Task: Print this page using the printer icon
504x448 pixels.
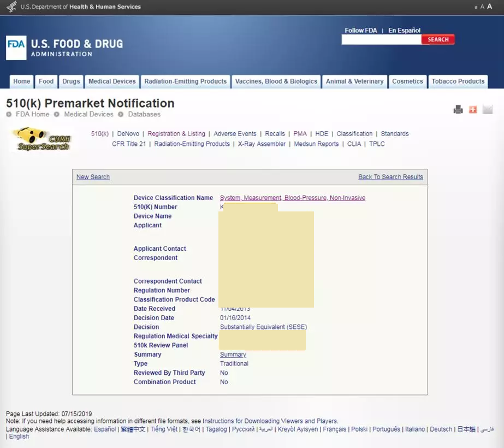Action: 458,110
